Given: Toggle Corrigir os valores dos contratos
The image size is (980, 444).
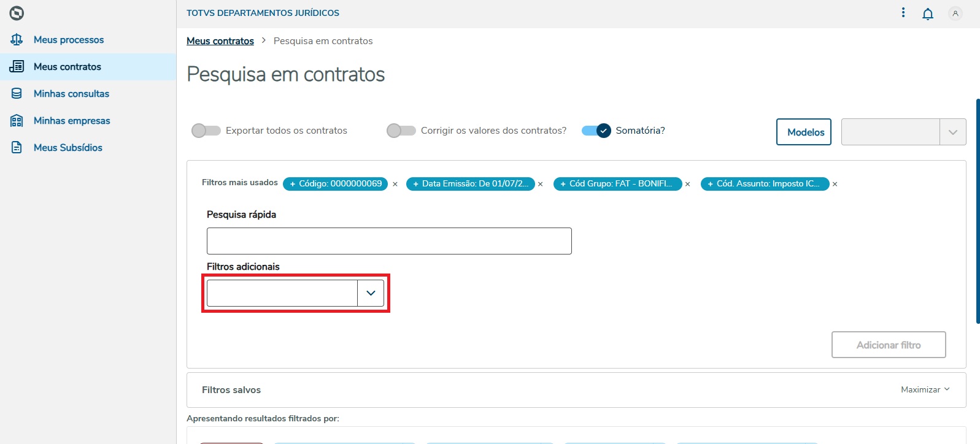Looking at the screenshot, I should (401, 131).
